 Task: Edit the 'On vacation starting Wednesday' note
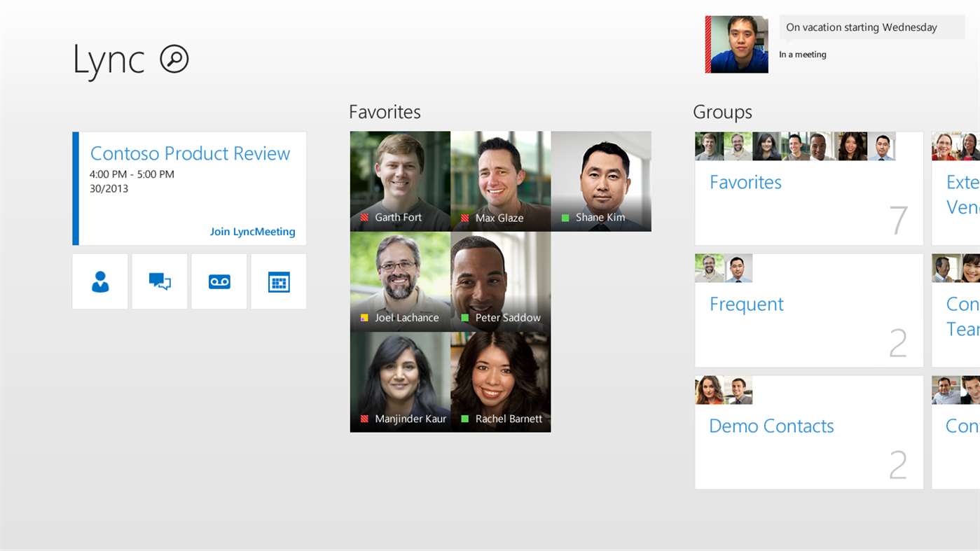pyautogui.click(x=872, y=27)
